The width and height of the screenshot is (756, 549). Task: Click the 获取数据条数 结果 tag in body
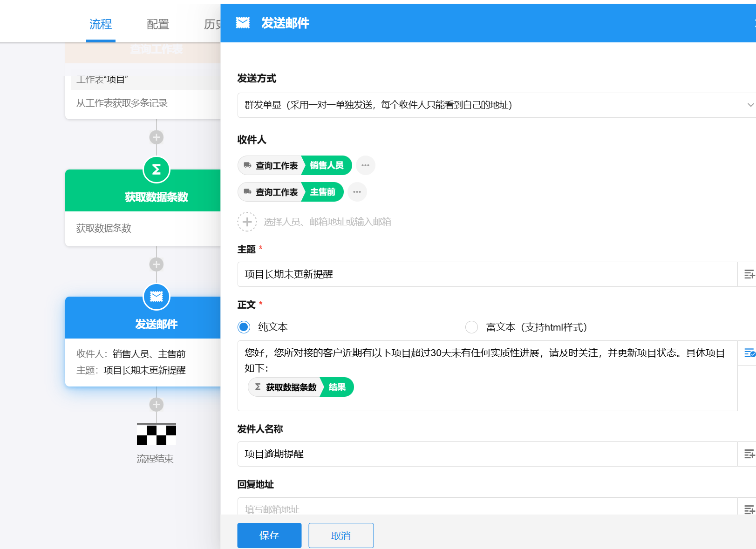pos(301,387)
